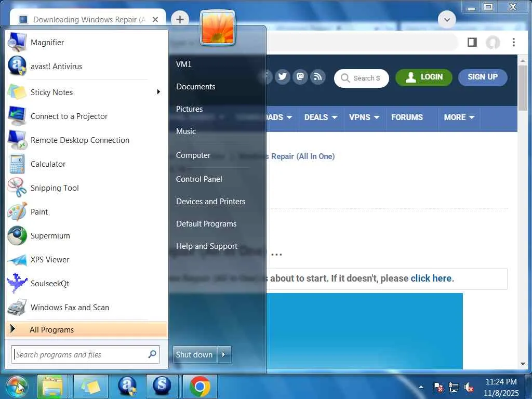Close the Downloading Windows Repair tab
Viewport: 532px width, 399px height.
(155, 20)
